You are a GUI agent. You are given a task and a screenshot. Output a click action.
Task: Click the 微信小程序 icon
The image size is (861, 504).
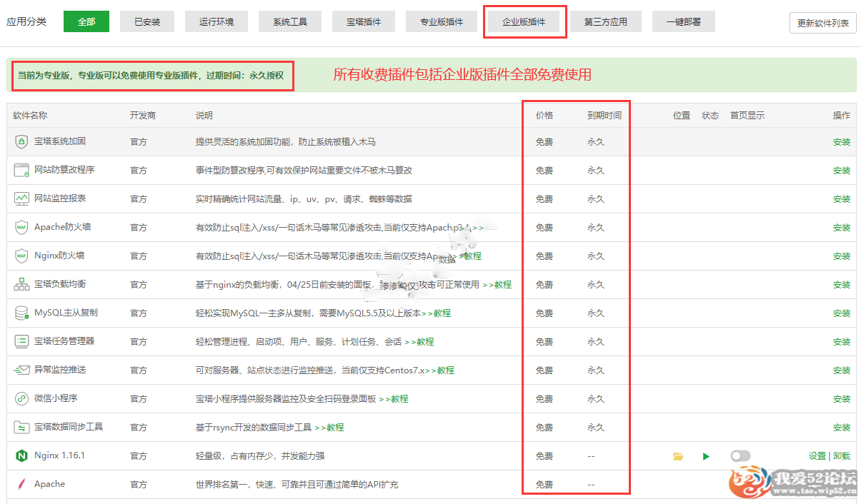[21, 399]
